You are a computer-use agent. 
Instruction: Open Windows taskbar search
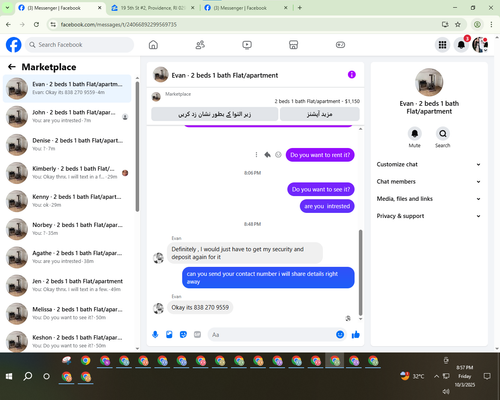28,376
